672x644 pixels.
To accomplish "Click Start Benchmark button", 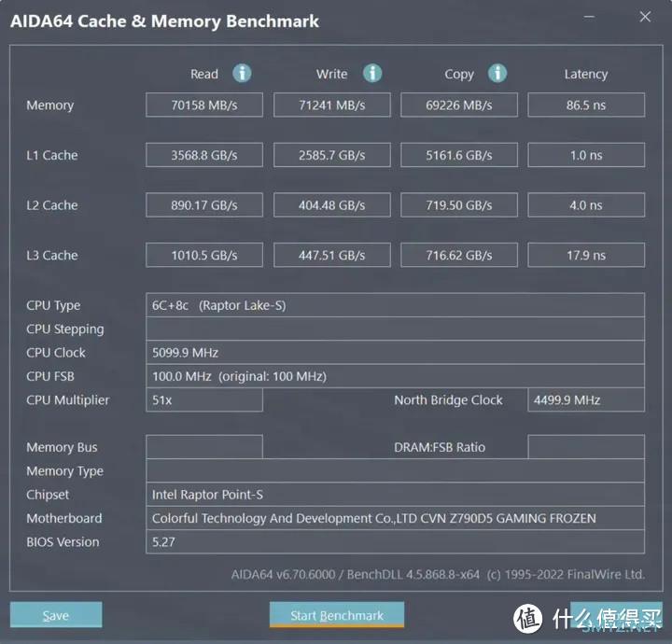I will tap(337, 615).
